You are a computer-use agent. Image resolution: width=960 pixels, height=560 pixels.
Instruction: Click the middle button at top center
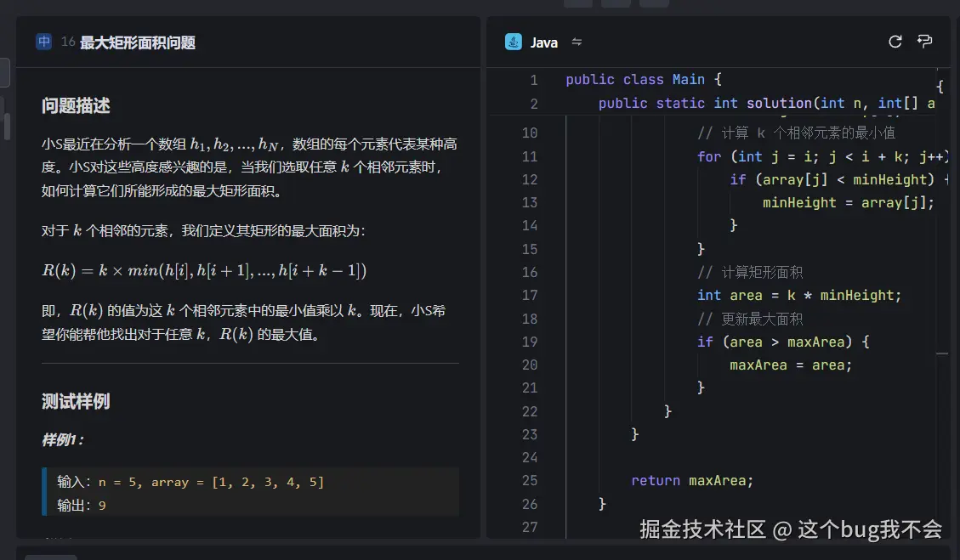coord(614,3)
